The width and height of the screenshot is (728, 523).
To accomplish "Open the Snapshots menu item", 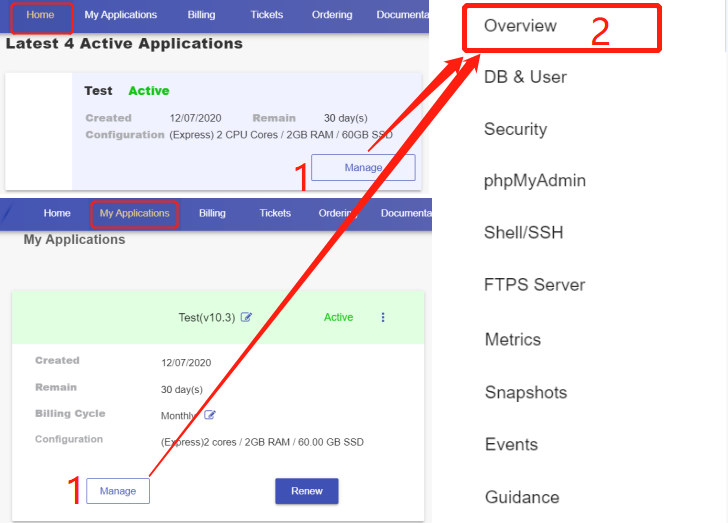I will tap(525, 393).
